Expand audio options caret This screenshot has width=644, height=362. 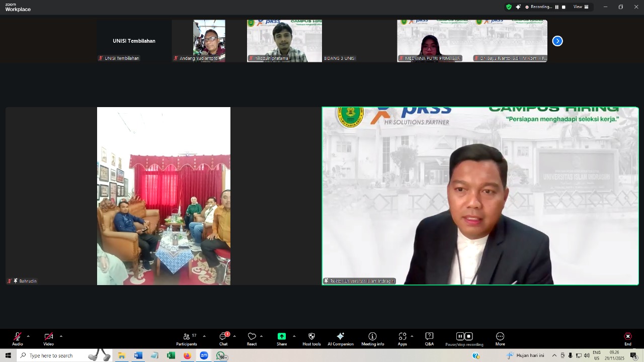point(28,336)
